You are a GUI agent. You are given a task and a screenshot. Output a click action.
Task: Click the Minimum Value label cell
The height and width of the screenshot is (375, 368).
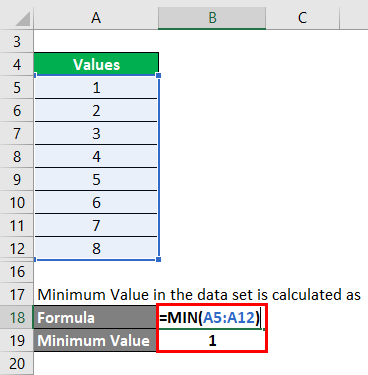pos(95,340)
